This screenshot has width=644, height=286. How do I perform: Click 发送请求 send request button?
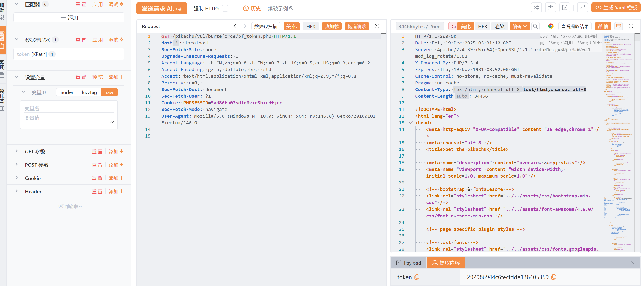click(x=161, y=9)
